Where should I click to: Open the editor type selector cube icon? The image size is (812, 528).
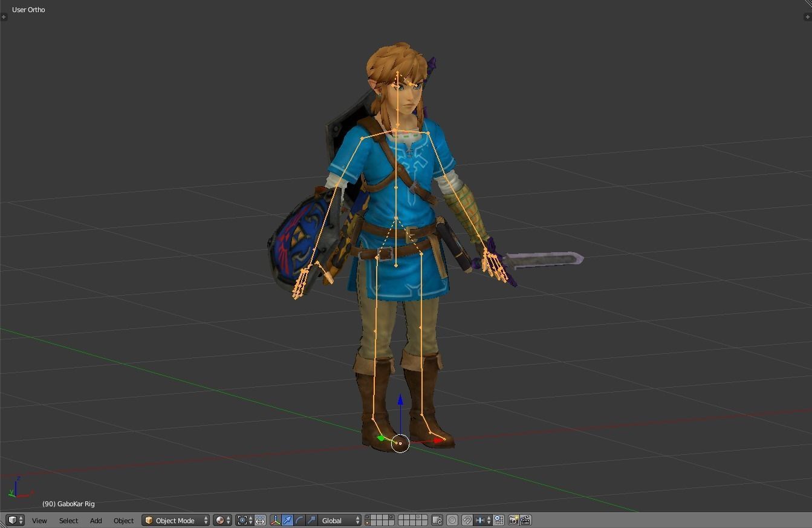[15, 520]
